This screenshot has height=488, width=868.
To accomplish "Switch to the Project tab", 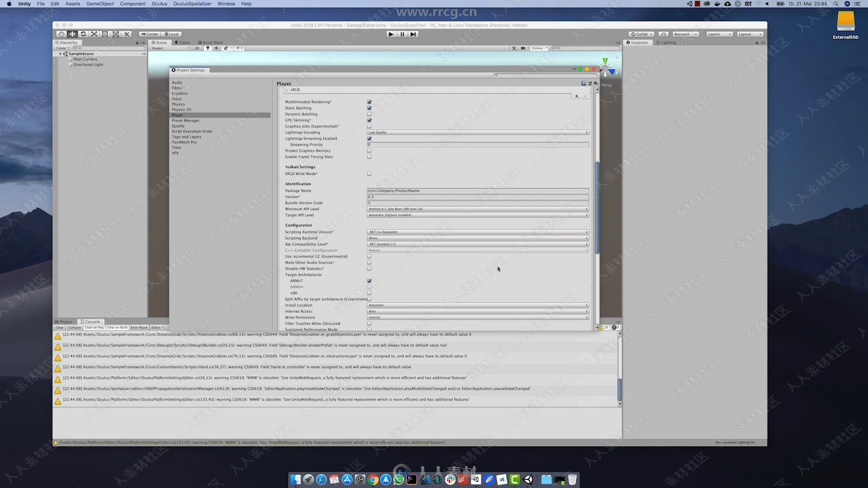I will click(64, 322).
